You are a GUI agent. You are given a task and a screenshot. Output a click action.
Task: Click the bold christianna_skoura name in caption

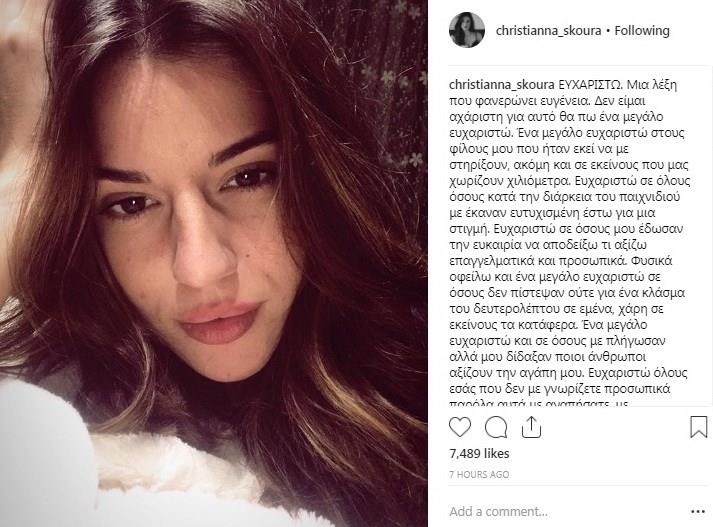[502, 85]
